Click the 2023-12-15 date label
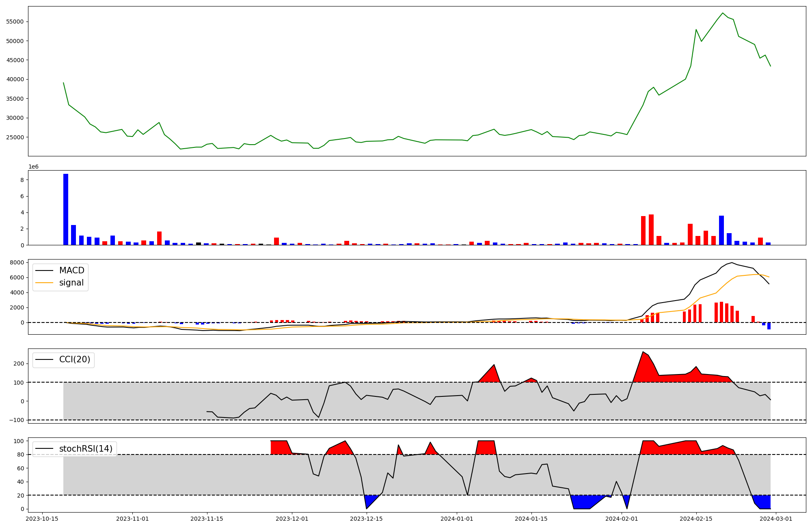 pos(366,519)
